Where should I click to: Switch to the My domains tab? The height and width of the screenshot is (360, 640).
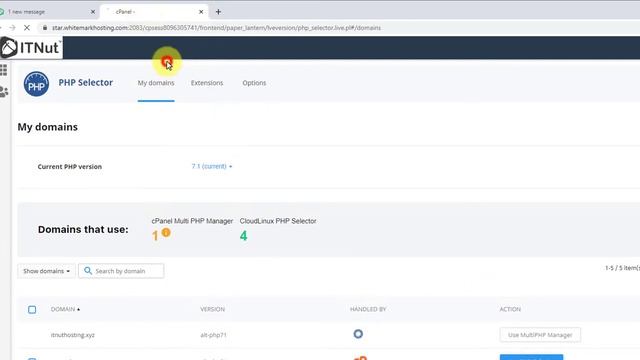tap(156, 83)
